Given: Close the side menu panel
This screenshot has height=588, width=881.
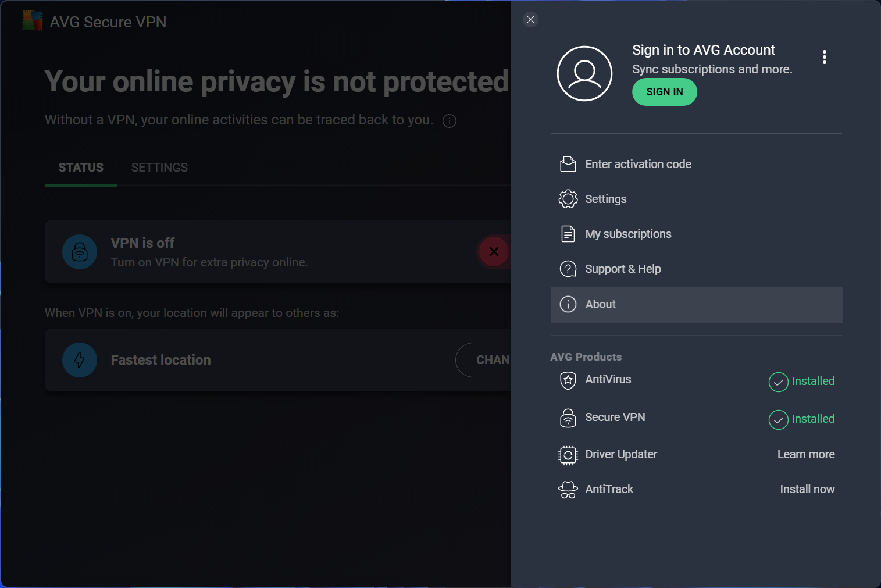Looking at the screenshot, I should [530, 20].
